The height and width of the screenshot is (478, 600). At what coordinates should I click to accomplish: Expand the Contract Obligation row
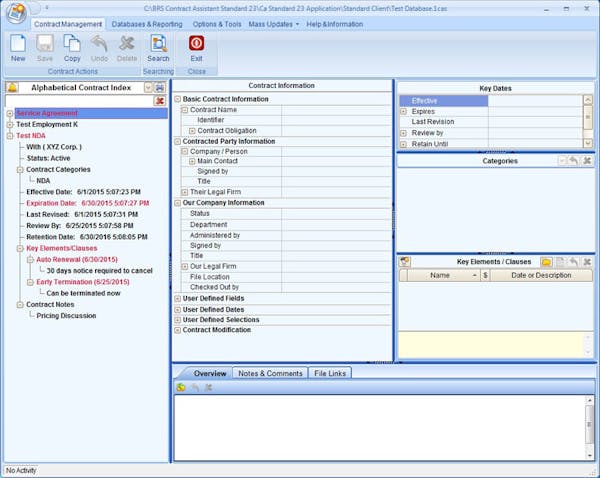coord(192,131)
